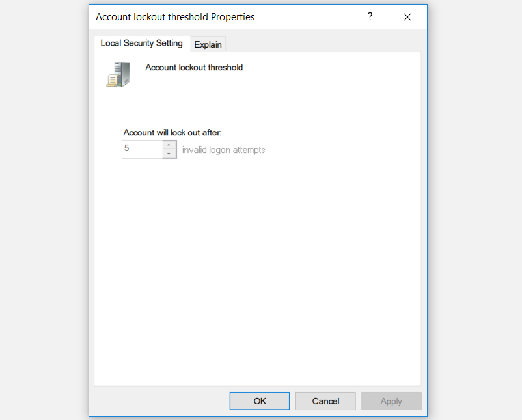Click the "invalid logon attempts" label
Screen dimensions: 522x420
click(x=223, y=150)
